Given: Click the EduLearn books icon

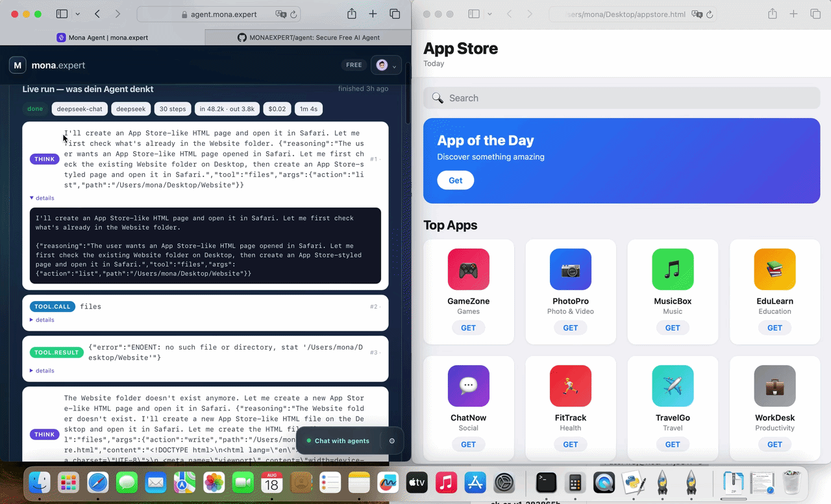Looking at the screenshot, I should coord(775,269).
